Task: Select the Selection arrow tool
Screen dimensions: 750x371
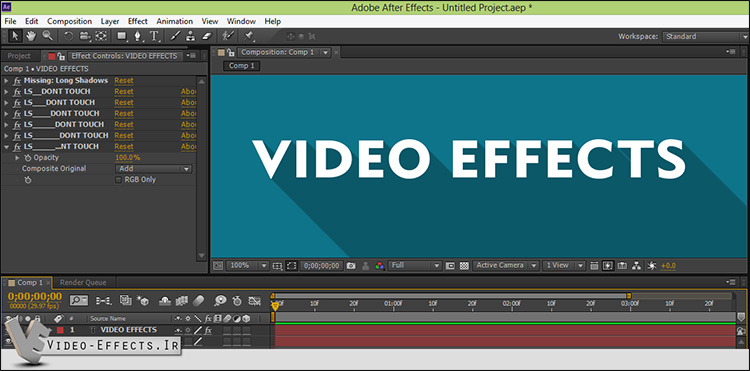Action: tap(15, 36)
